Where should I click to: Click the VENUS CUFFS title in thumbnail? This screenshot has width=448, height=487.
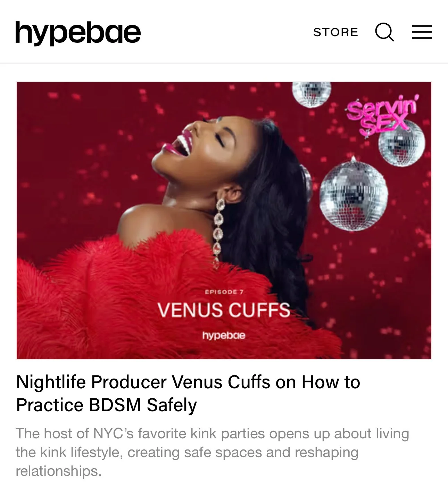point(224,310)
